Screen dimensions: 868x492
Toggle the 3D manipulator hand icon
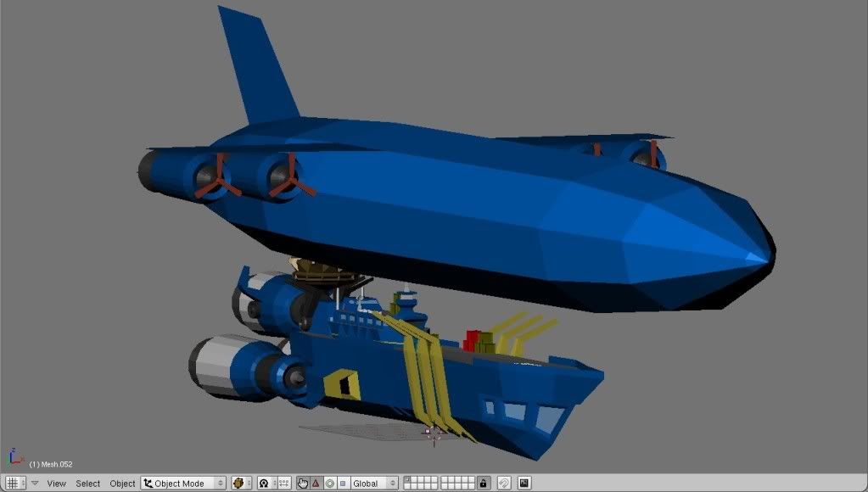coord(303,484)
